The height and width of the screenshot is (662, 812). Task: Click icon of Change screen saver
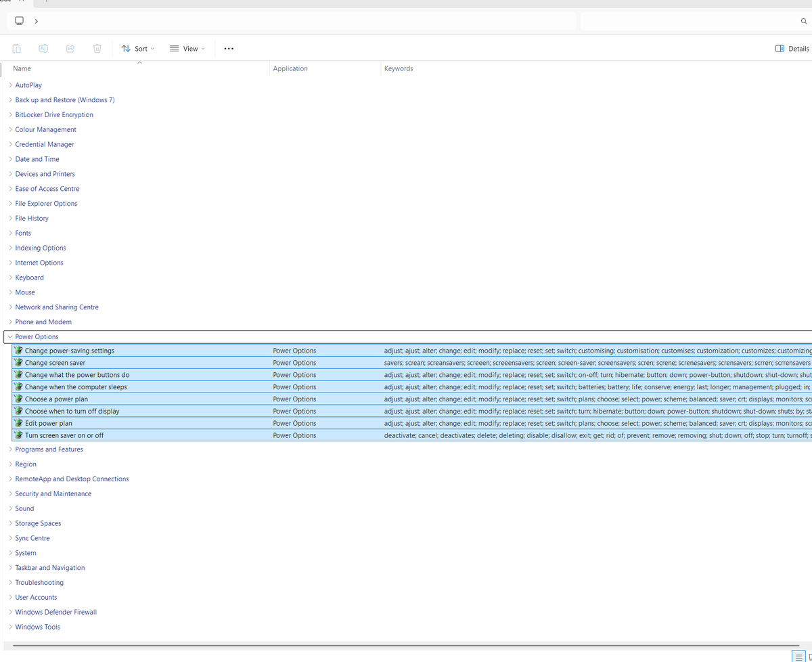pyautogui.click(x=18, y=363)
